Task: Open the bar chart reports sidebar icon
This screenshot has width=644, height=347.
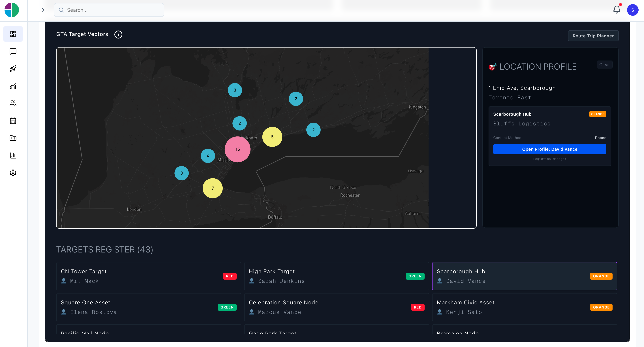Action: [13, 155]
